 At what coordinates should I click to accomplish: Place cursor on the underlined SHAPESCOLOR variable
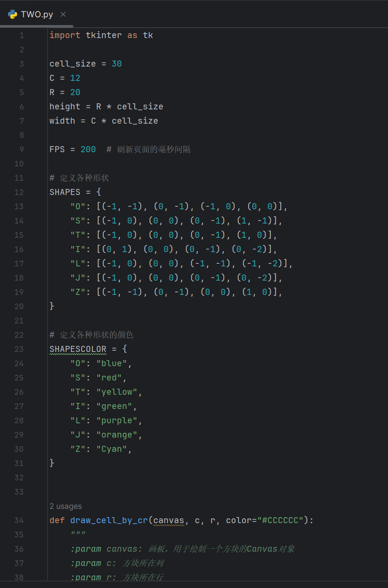click(x=78, y=349)
